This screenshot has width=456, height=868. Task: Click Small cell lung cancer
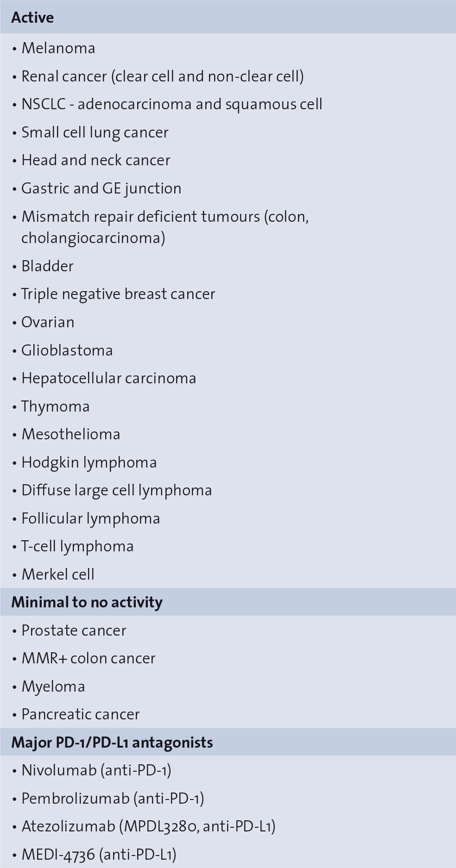(x=95, y=132)
